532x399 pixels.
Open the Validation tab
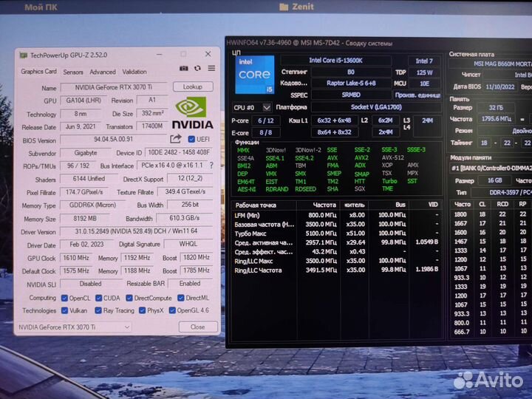(134, 72)
